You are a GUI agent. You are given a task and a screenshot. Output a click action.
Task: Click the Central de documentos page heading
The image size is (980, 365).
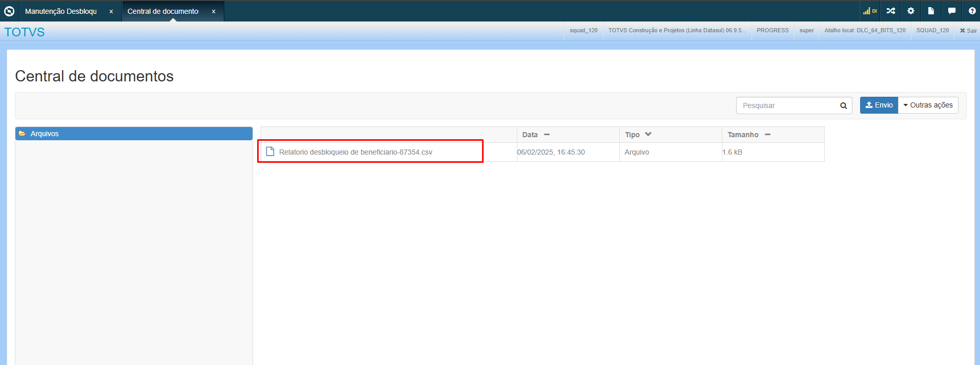94,76
